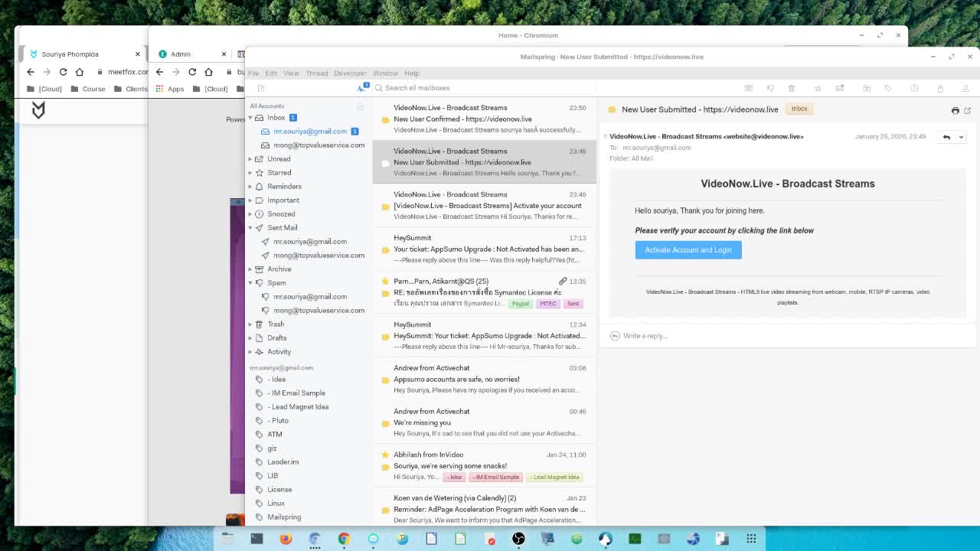This screenshot has height=551, width=980.
Task: Toggle the star on Abhilash from InVideo email
Action: [x=385, y=455]
